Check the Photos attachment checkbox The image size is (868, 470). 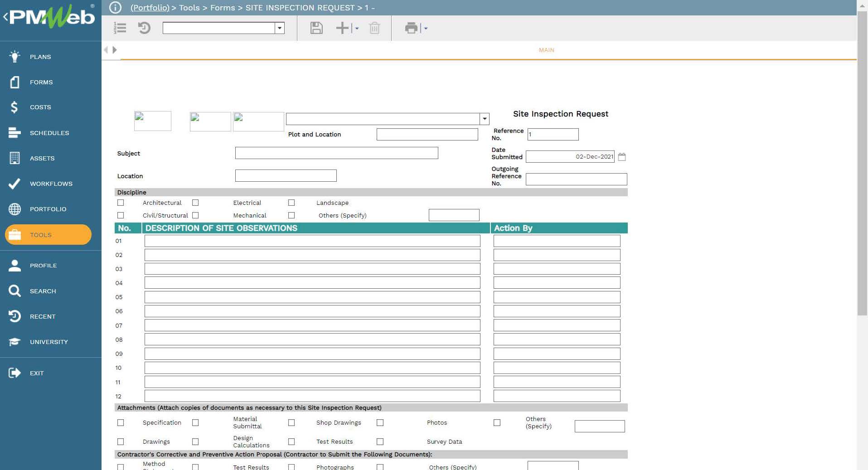(380, 422)
